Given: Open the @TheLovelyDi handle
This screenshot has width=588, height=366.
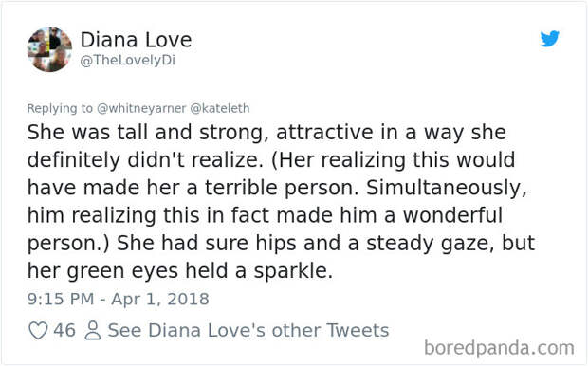Looking at the screenshot, I should 127,60.
